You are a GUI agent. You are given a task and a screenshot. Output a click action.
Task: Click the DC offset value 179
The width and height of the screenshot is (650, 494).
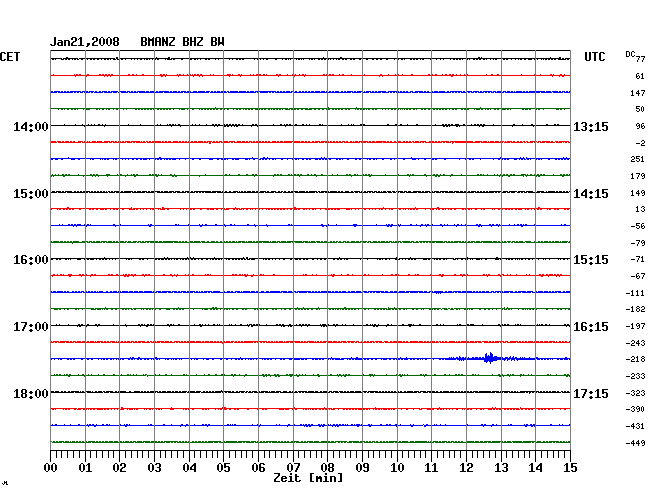tap(638, 176)
